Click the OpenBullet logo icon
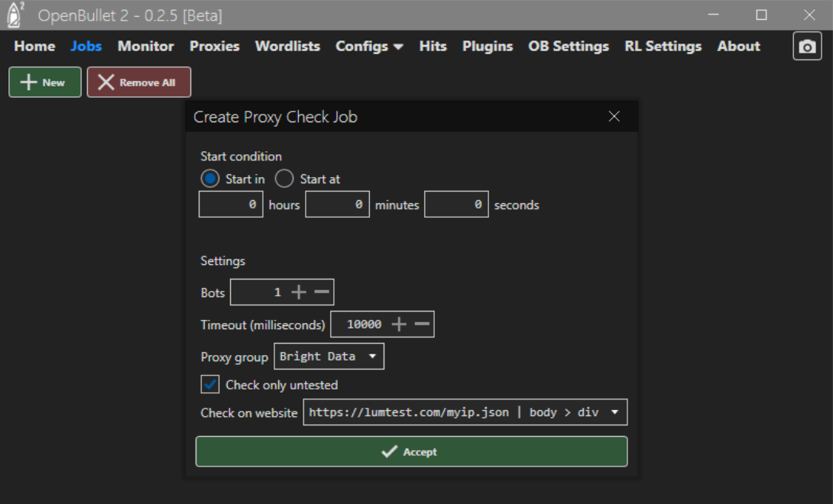 coord(15,15)
